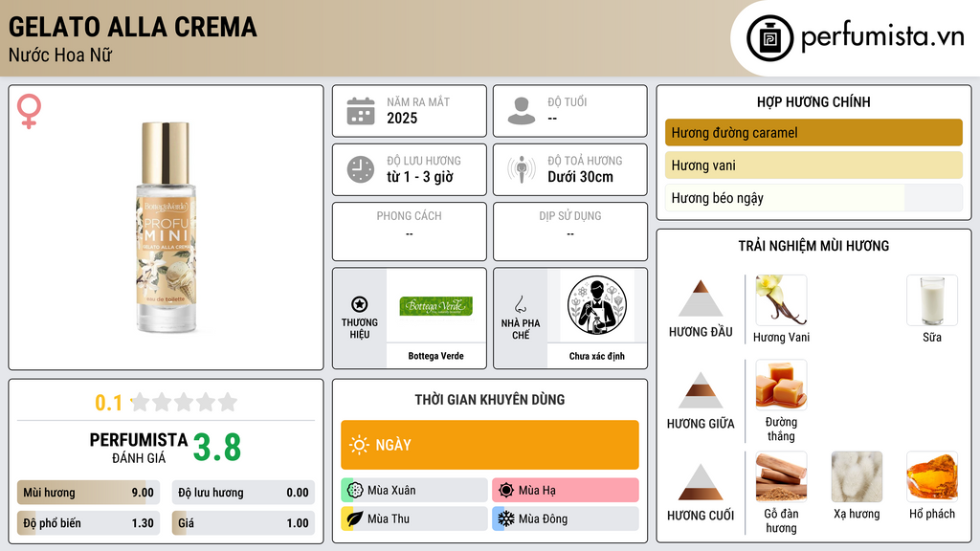Click the Phong cách card

pos(410,231)
